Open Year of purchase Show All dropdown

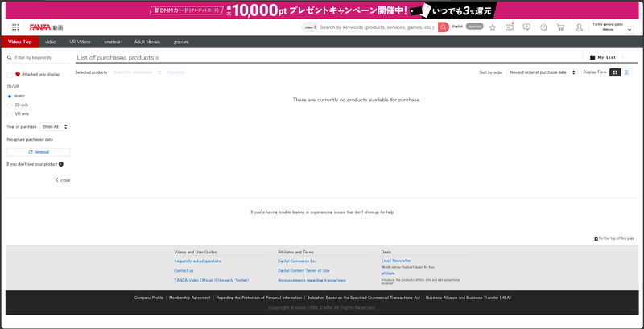55,127
